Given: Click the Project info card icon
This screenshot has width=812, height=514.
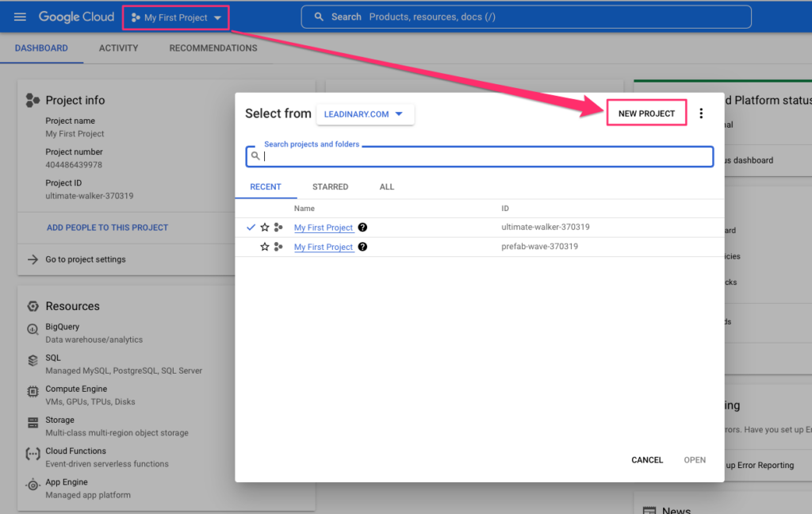Looking at the screenshot, I should pyautogui.click(x=33, y=100).
